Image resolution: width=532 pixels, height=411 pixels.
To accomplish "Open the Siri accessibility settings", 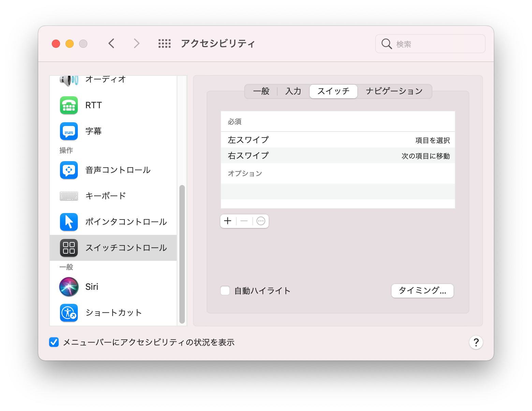I will 91,287.
